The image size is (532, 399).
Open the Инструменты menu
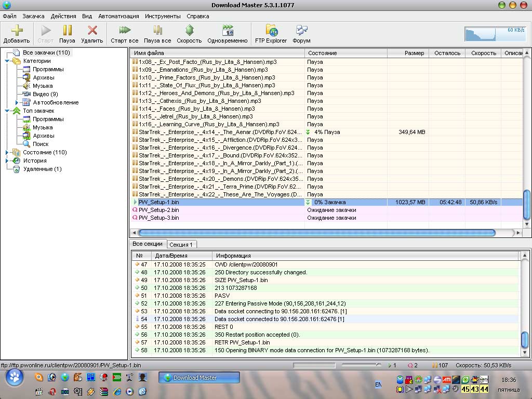point(163,16)
